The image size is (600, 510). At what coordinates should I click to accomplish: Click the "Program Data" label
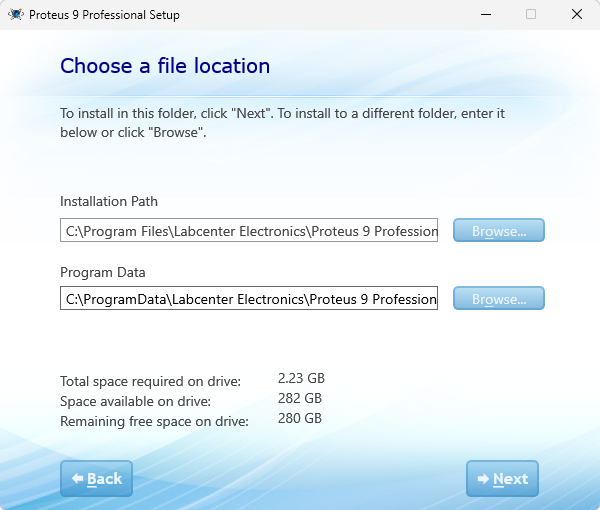[103, 272]
